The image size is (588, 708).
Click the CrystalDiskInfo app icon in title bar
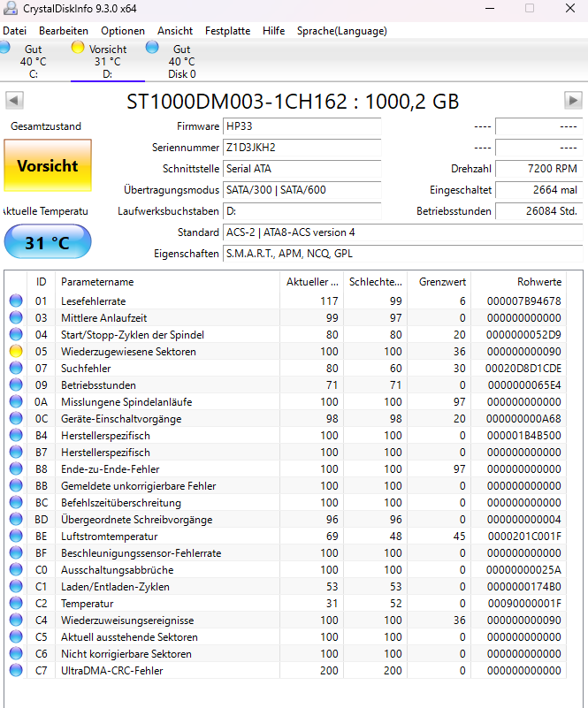click(11, 8)
